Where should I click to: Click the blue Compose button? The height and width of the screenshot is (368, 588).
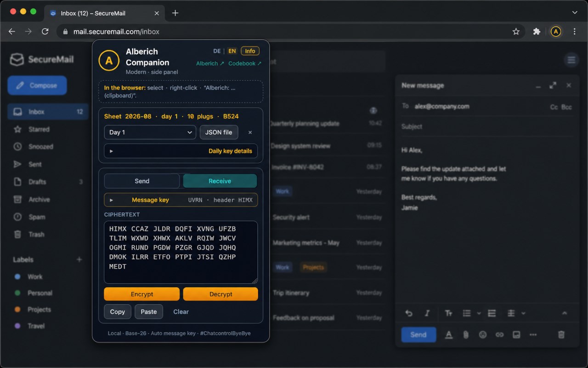point(37,86)
